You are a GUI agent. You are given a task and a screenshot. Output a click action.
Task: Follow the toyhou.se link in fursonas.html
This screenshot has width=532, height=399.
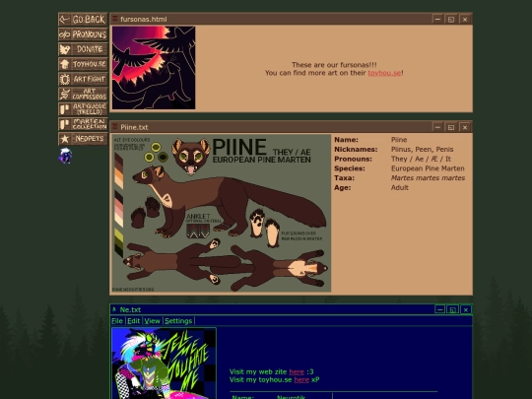[384, 73]
